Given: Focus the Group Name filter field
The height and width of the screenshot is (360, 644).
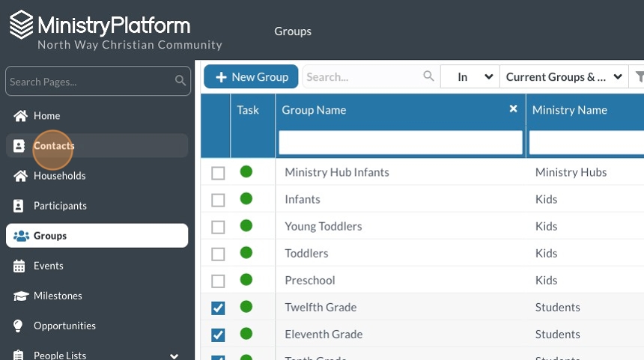Looking at the screenshot, I should [x=400, y=142].
